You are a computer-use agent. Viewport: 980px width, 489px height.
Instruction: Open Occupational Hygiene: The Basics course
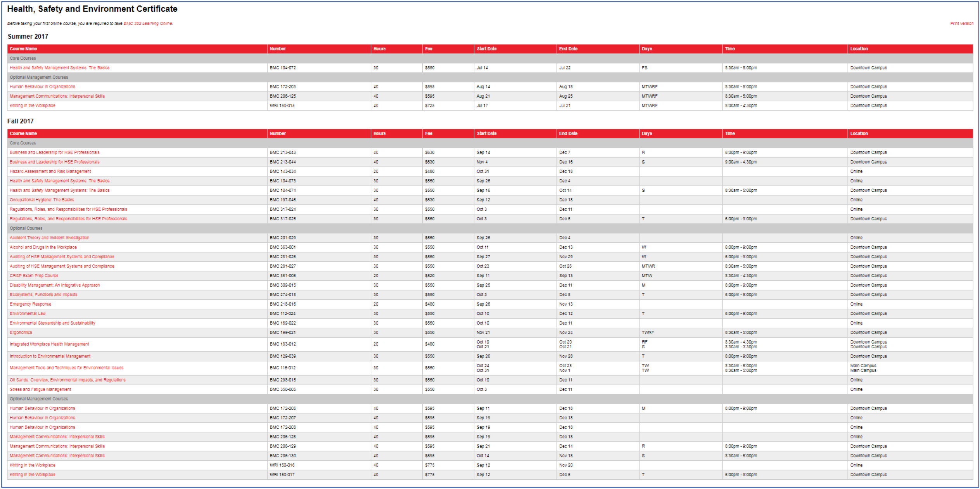41,200
